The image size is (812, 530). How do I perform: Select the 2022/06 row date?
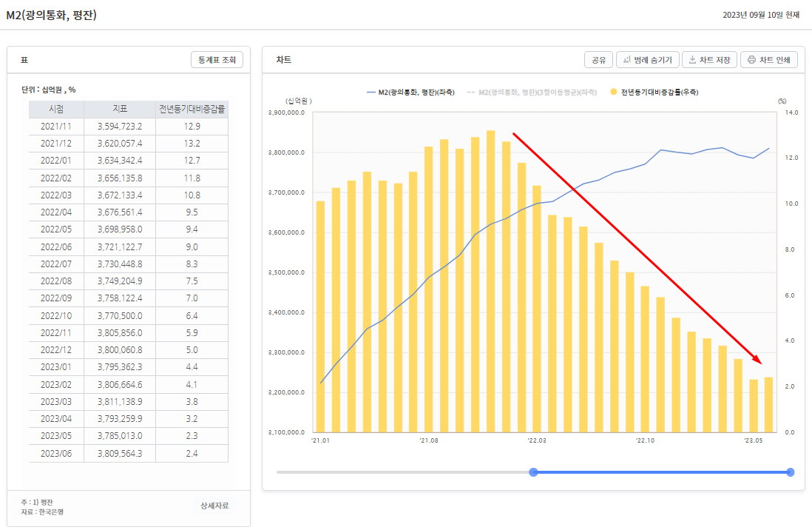tap(56, 246)
